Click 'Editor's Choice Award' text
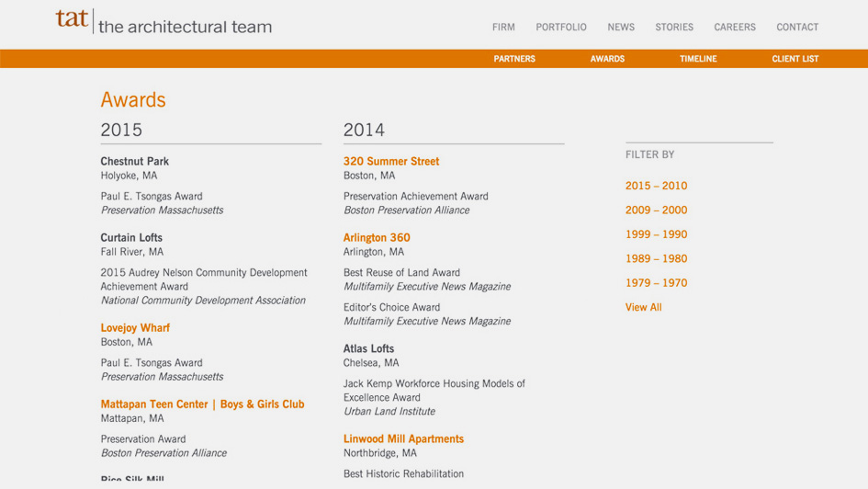 (x=391, y=307)
